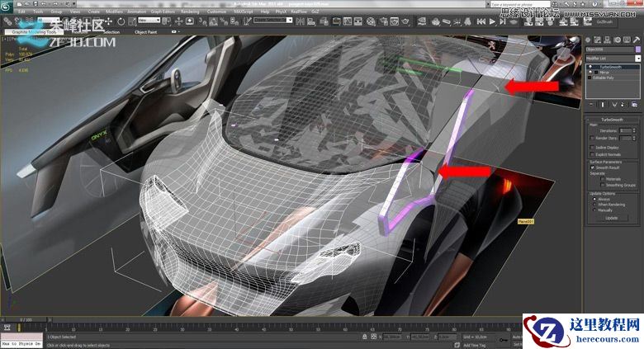Select the Always update radio button
The height and width of the screenshot is (349, 644).
pyautogui.click(x=594, y=199)
